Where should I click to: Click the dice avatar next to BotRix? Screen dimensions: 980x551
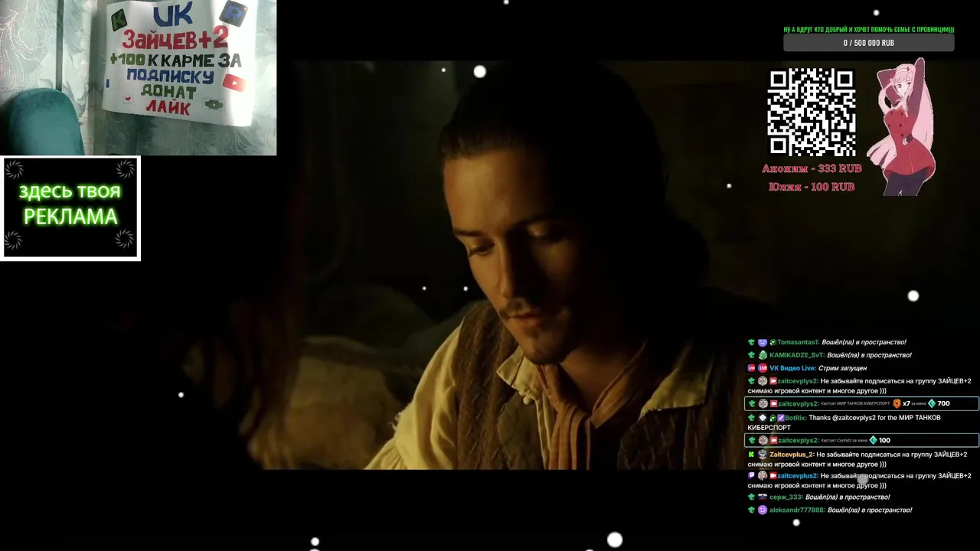(763, 418)
